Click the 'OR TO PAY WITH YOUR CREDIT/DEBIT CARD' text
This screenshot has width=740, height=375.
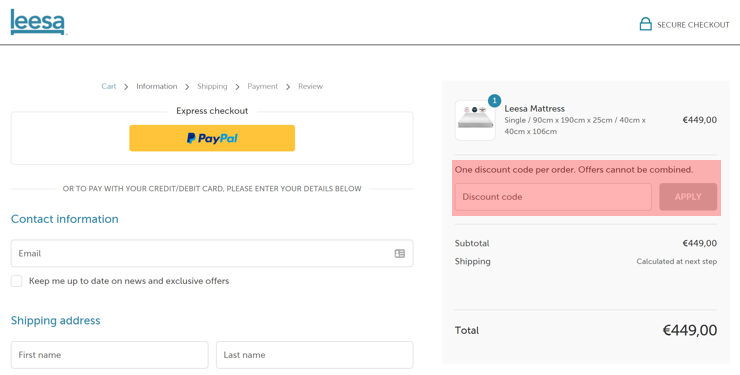click(x=212, y=189)
